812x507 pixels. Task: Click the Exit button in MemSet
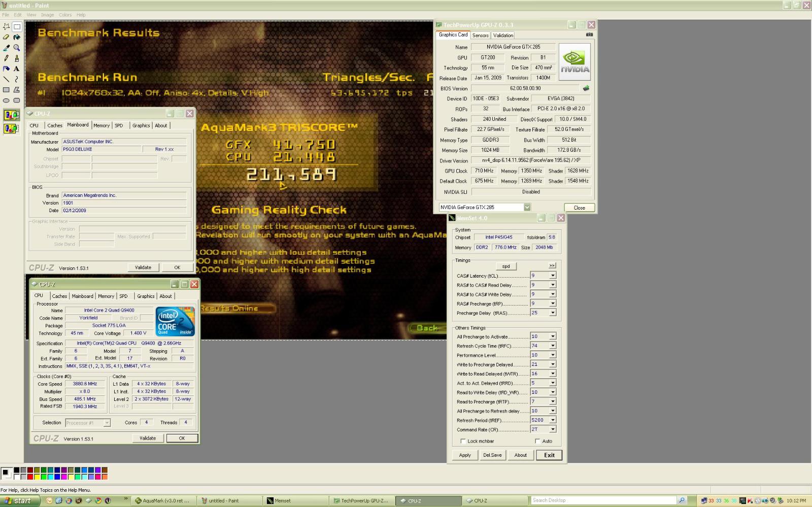point(549,455)
